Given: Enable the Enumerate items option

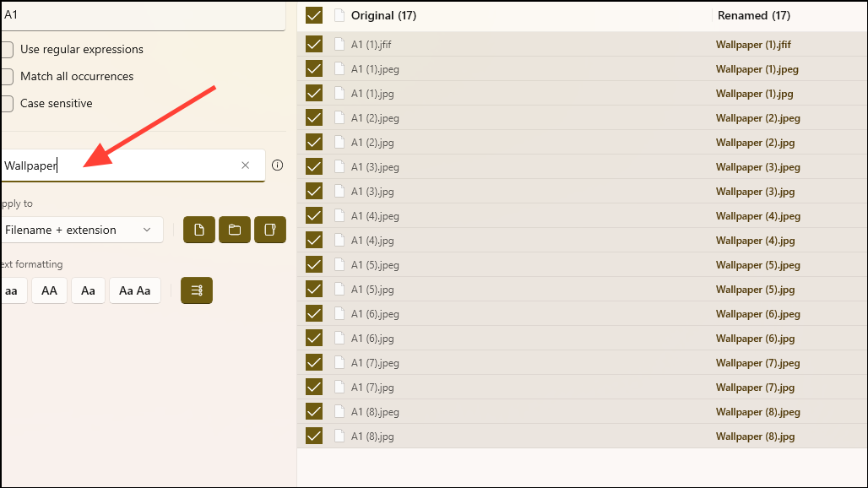Looking at the screenshot, I should click(x=196, y=290).
